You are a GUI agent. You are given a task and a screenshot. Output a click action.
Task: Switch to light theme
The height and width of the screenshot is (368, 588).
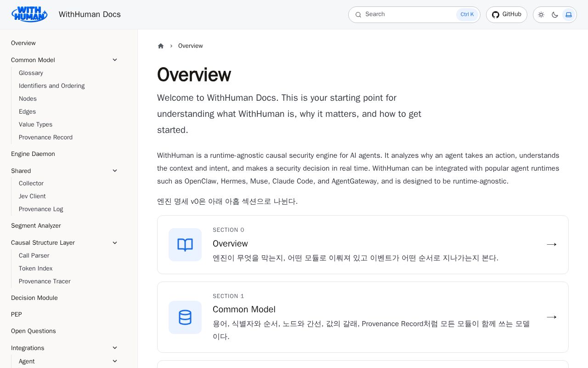541,15
